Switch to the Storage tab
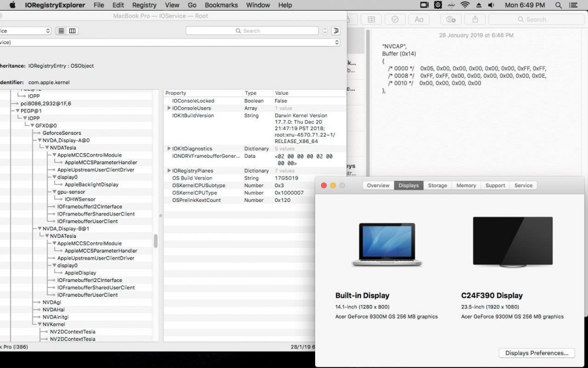The width and height of the screenshot is (588, 368). point(437,185)
